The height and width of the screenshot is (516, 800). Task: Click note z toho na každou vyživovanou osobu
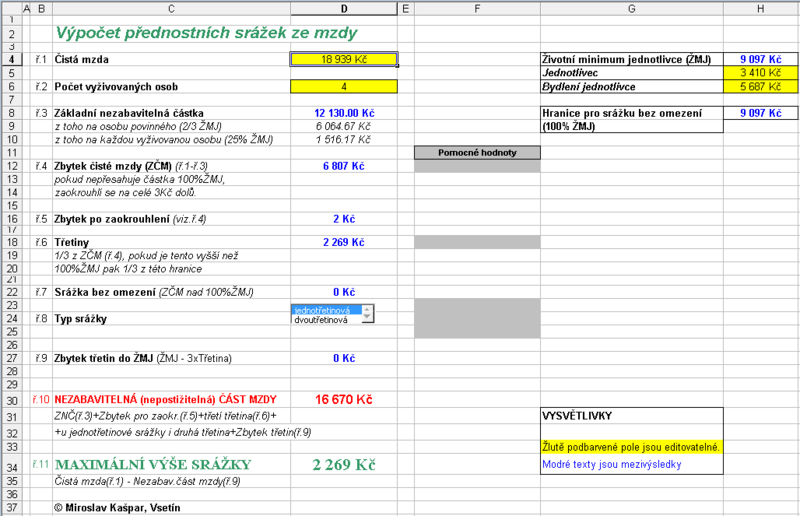pyautogui.click(x=164, y=139)
